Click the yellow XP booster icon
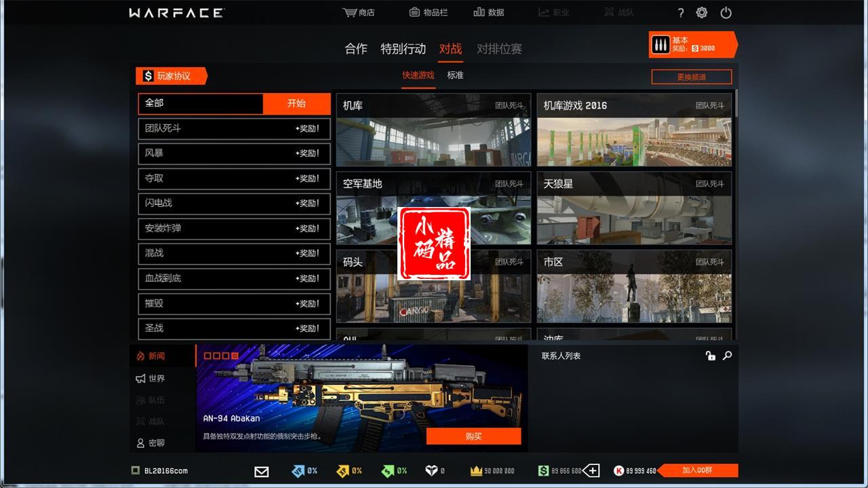The height and width of the screenshot is (488, 868). 343,471
